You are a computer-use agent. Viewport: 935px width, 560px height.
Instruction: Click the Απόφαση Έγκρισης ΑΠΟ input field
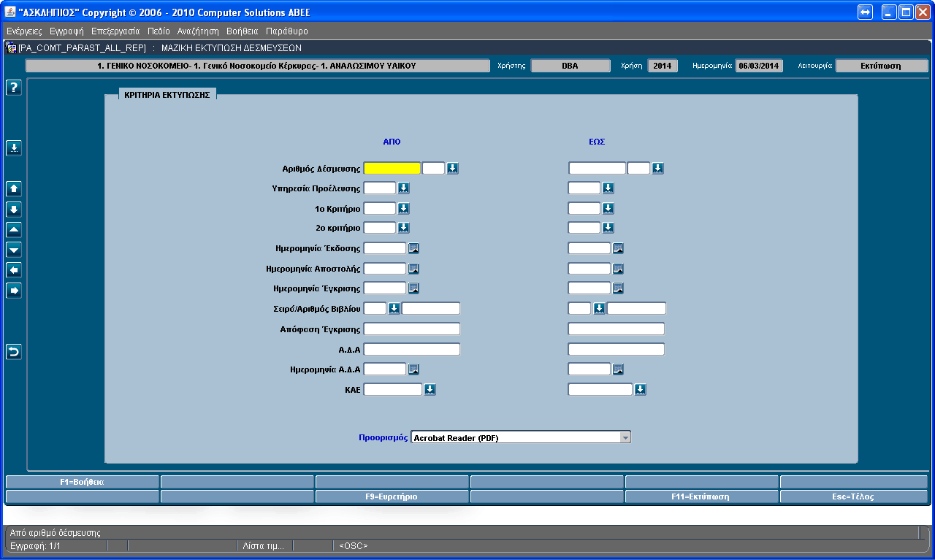point(412,329)
